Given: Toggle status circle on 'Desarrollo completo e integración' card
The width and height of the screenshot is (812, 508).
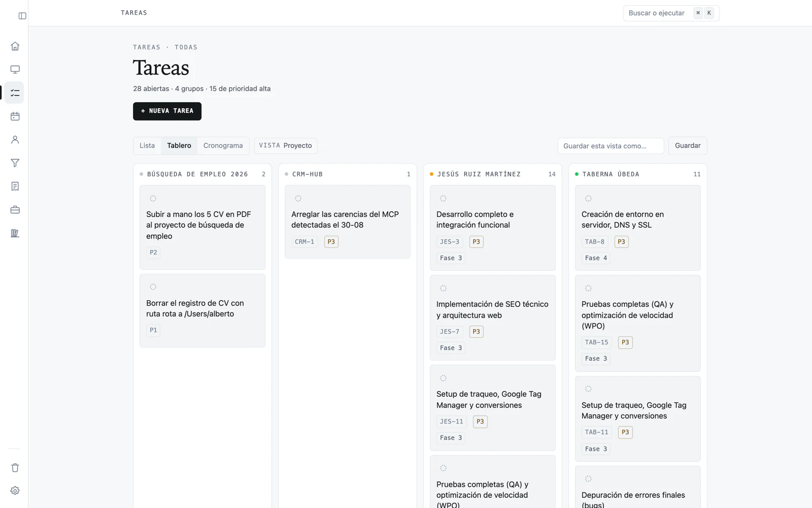Looking at the screenshot, I should (x=443, y=199).
